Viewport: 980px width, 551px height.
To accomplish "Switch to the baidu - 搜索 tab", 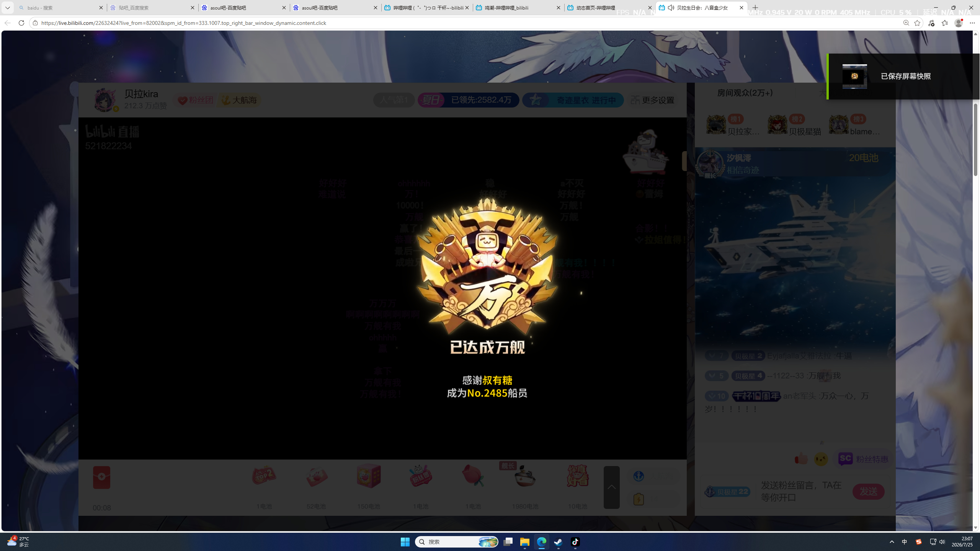I will (x=61, y=8).
